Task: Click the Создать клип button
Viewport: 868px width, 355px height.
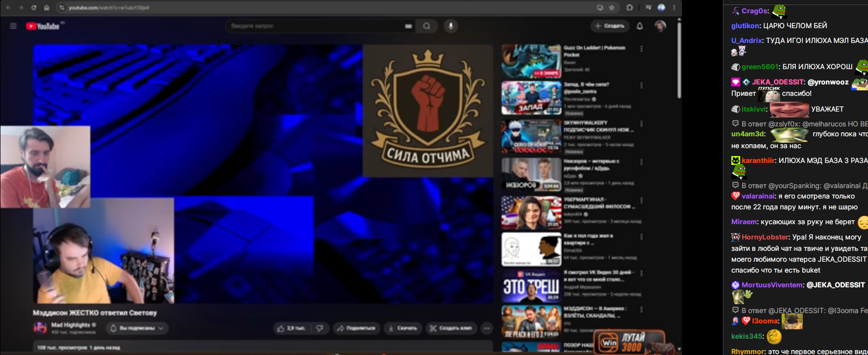Action: (x=451, y=328)
